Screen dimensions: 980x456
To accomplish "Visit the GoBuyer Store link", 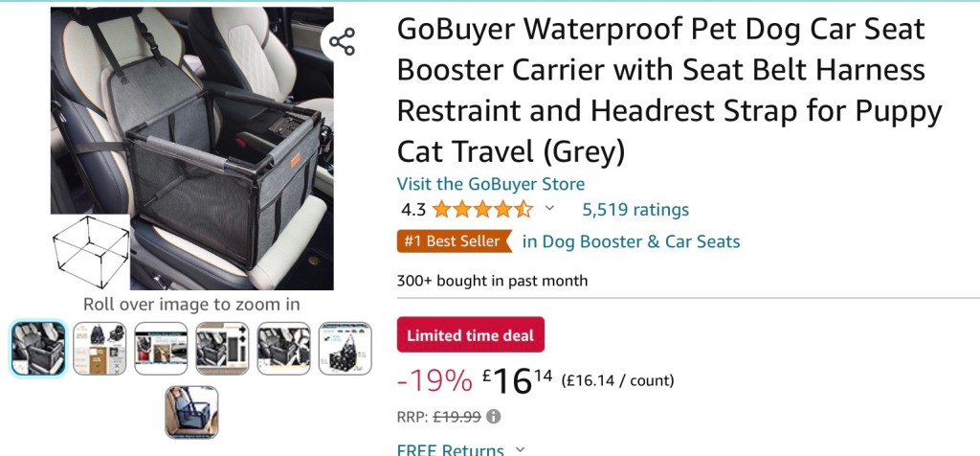I will click(491, 184).
